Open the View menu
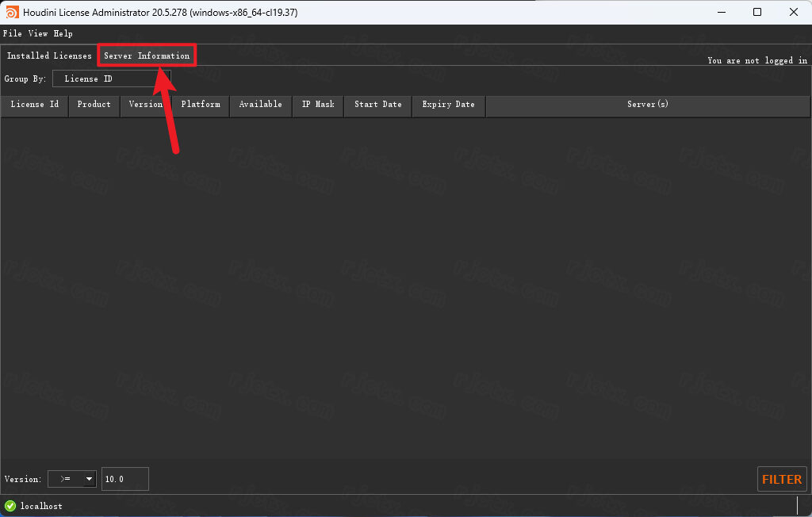Screen dimensions: 812x517 [x=38, y=34]
